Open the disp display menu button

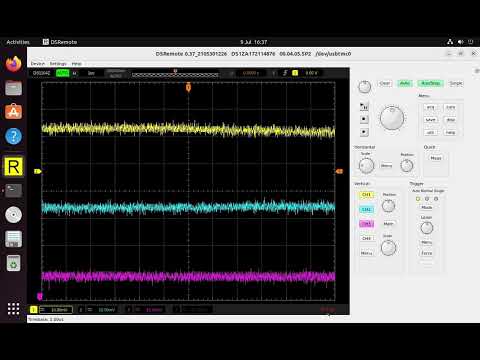[x=451, y=120]
